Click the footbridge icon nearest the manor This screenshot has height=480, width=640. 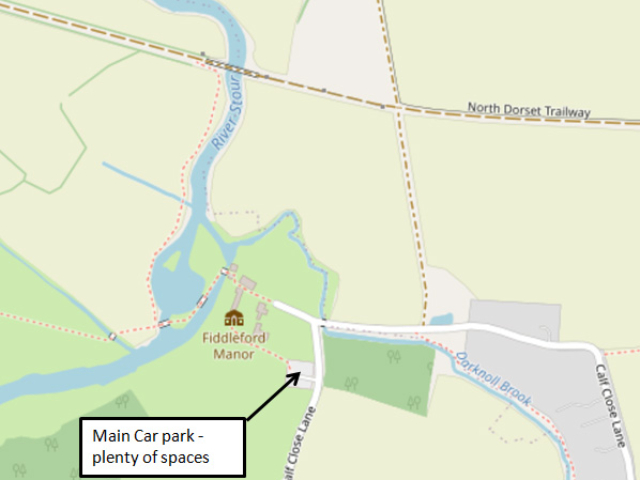point(224,271)
